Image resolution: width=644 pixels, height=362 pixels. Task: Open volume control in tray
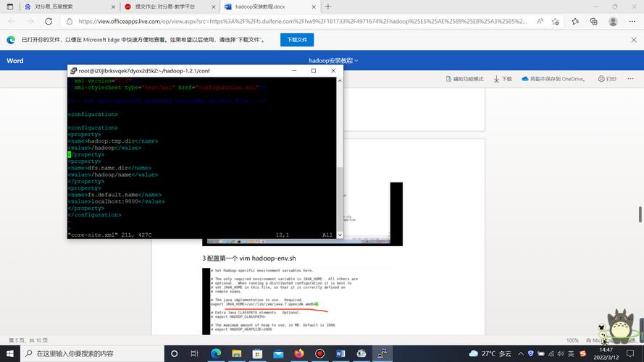[x=561, y=353]
